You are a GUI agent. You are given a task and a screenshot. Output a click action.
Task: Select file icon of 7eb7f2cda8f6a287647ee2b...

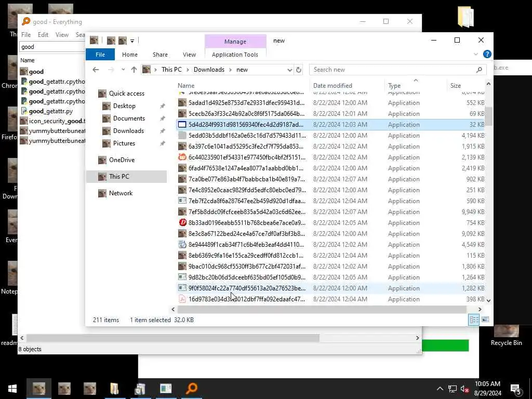coord(182,201)
